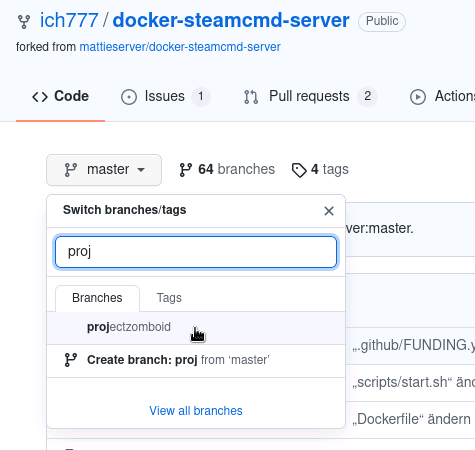Viewport: 475px width, 450px height.
Task: Close the Switch branches/tags popup
Action: 329,211
